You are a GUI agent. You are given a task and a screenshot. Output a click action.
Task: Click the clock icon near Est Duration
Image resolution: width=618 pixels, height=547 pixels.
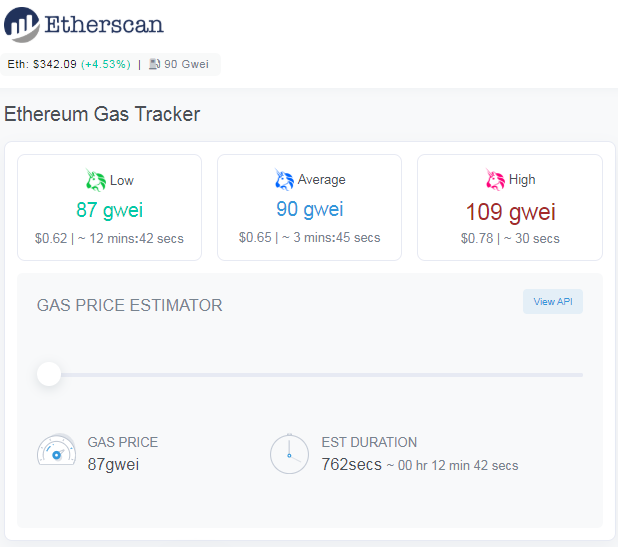coord(289,454)
